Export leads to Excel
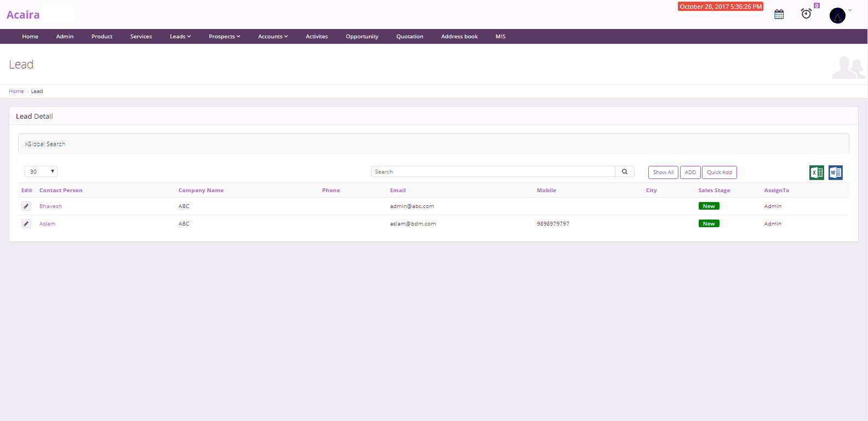This screenshot has height=421, width=868. [x=816, y=172]
